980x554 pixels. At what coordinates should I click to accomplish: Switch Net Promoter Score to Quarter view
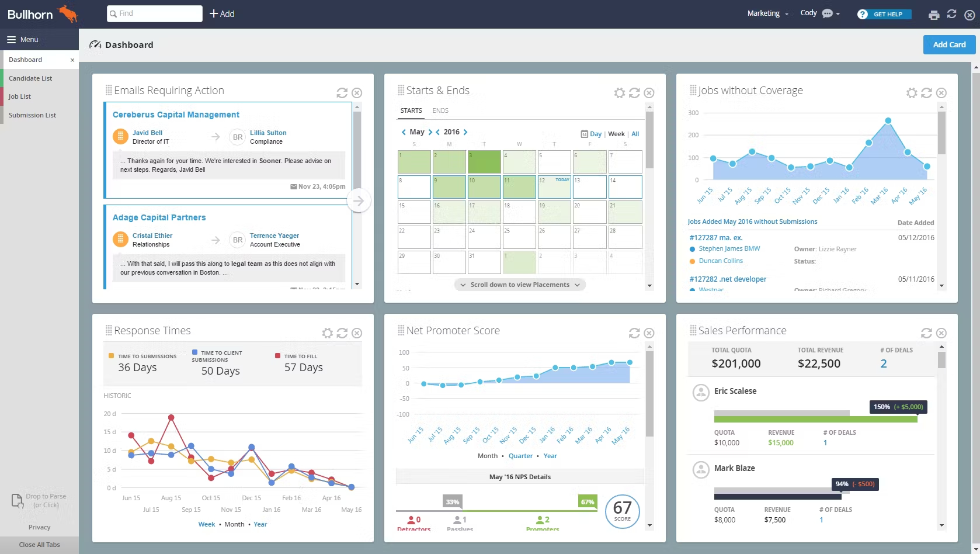[x=520, y=456]
